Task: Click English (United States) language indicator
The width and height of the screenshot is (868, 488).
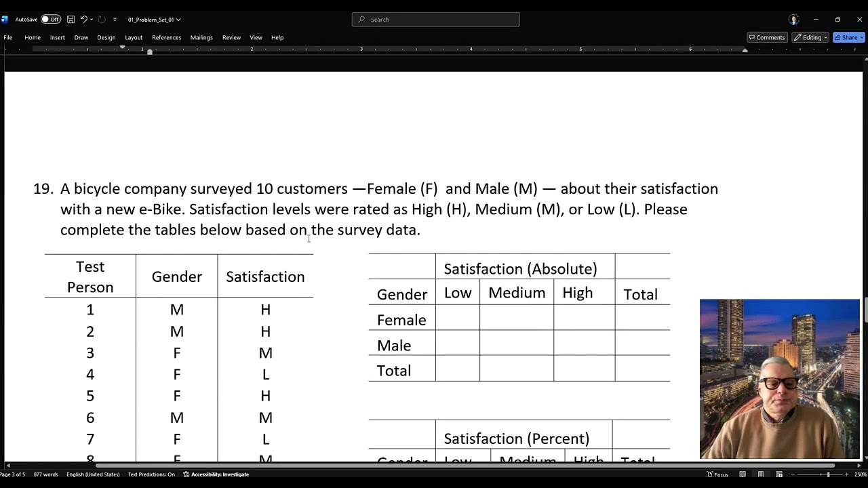Action: 93,474
